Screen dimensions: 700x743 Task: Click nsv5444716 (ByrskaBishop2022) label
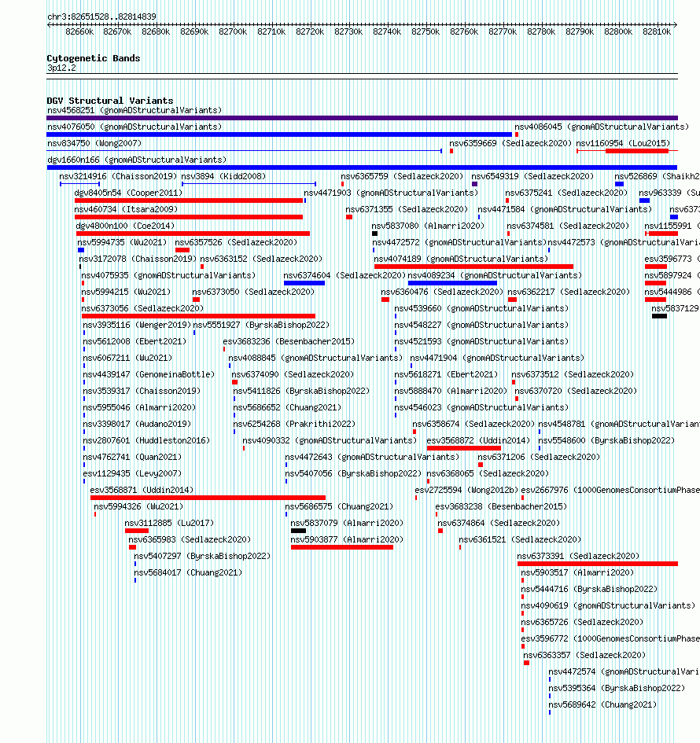point(589,589)
